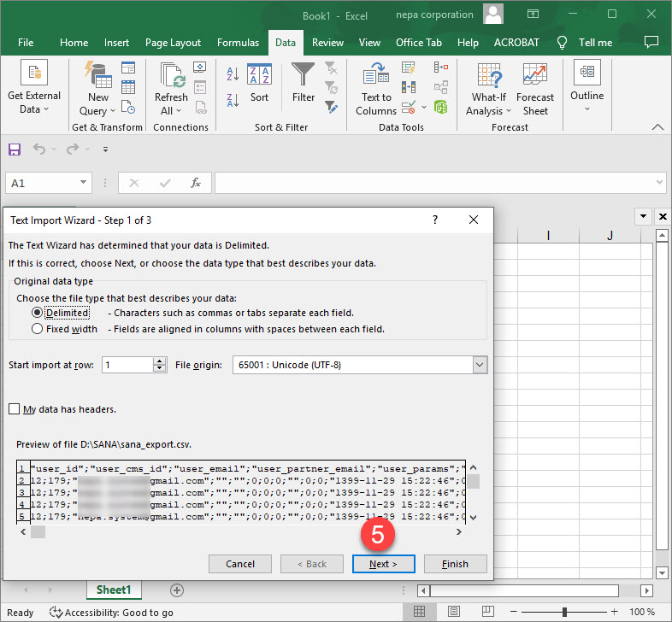
Task: Click Accessibility: Good to go status
Action: tap(111, 612)
